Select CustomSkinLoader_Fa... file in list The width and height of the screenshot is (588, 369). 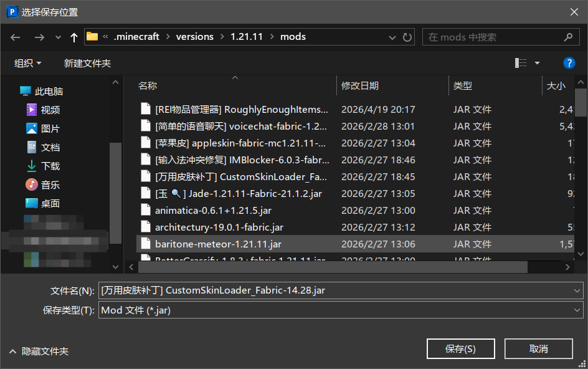pos(241,177)
